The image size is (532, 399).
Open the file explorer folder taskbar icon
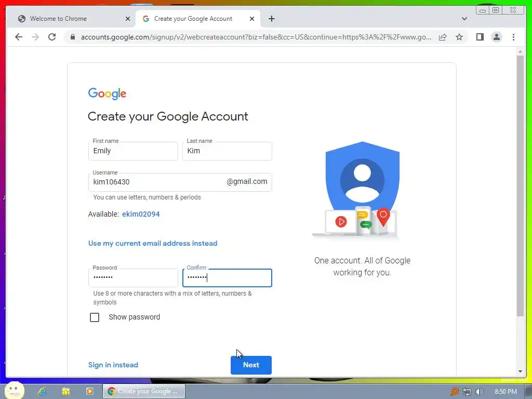[x=66, y=391]
